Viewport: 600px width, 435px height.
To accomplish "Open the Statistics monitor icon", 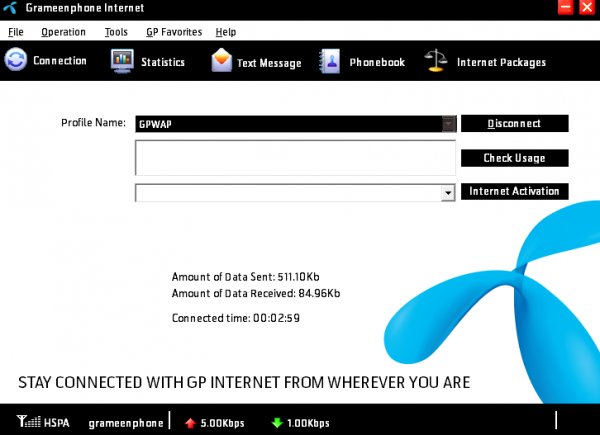I will click(122, 60).
